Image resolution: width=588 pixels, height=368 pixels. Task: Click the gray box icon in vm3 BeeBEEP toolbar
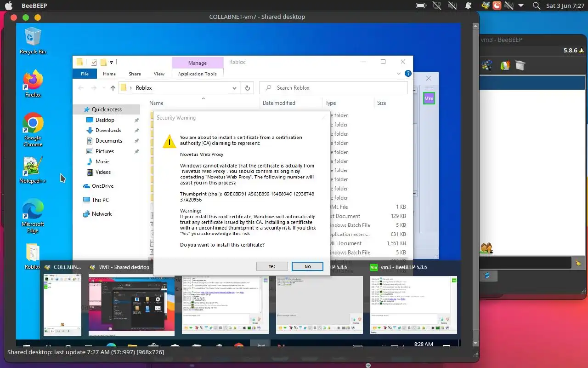(520, 65)
